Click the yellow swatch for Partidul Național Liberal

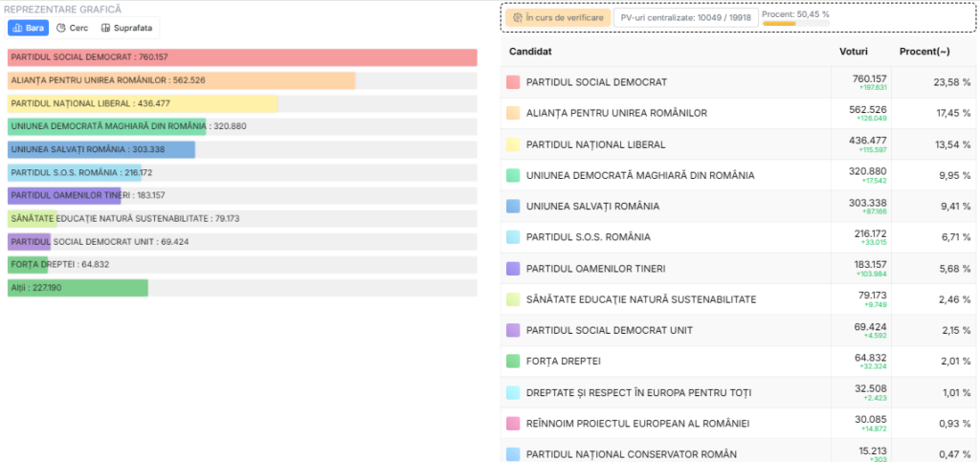click(x=513, y=144)
